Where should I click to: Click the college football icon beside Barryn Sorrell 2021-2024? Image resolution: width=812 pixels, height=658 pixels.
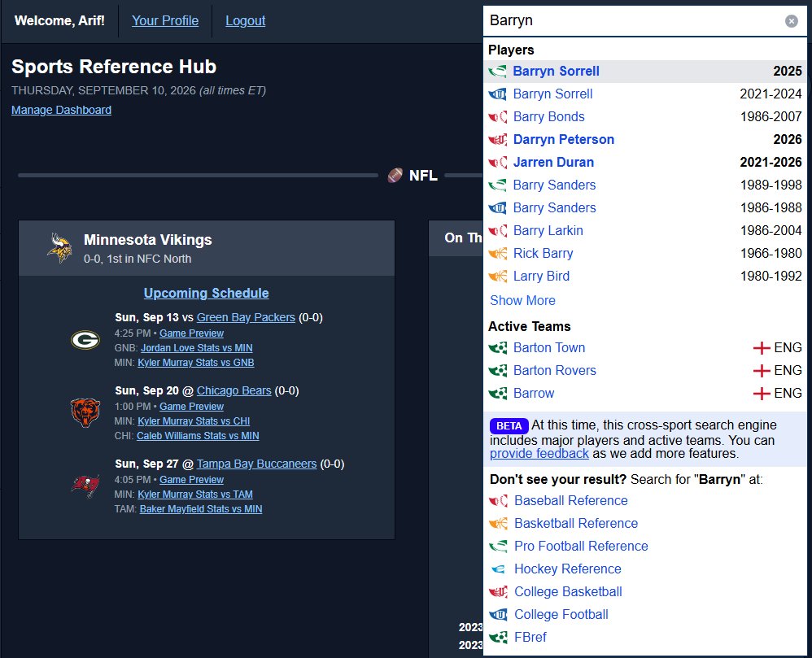pos(498,94)
